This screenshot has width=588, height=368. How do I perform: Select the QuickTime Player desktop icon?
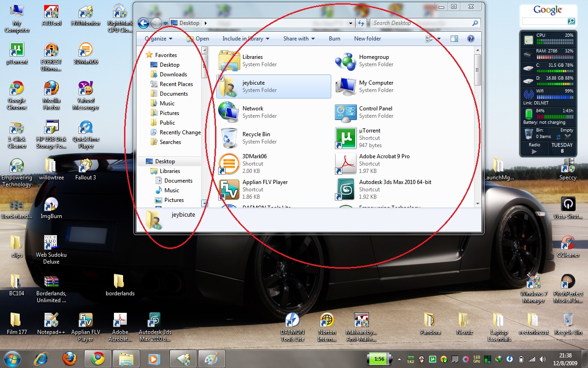(x=85, y=134)
